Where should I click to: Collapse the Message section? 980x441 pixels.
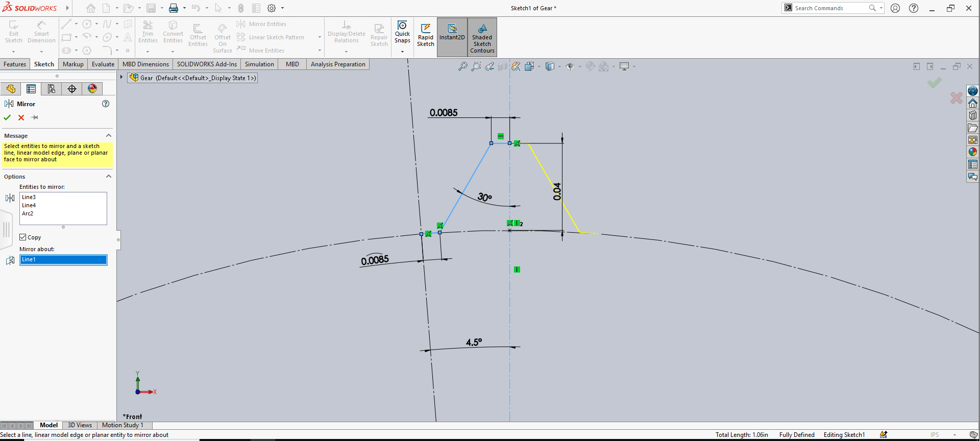point(108,136)
